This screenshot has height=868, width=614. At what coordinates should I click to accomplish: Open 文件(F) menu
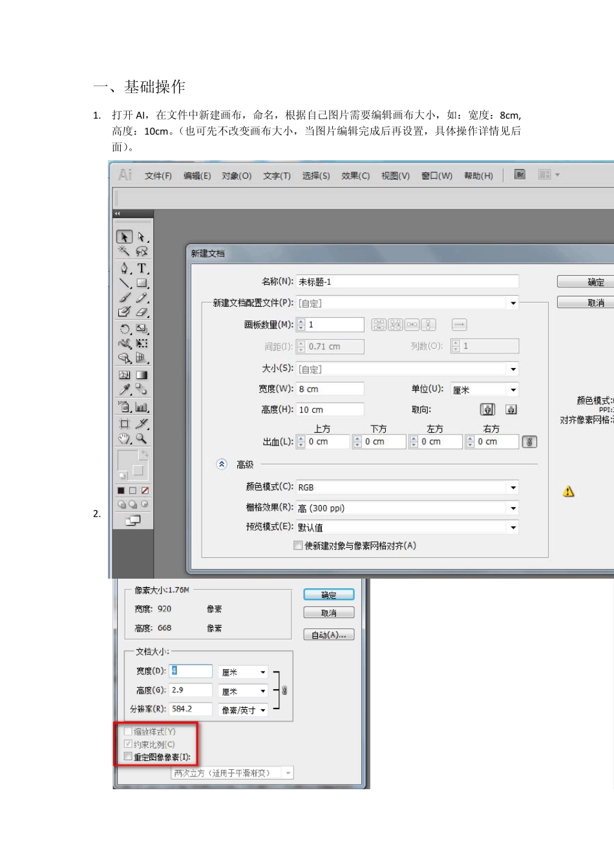(158, 176)
